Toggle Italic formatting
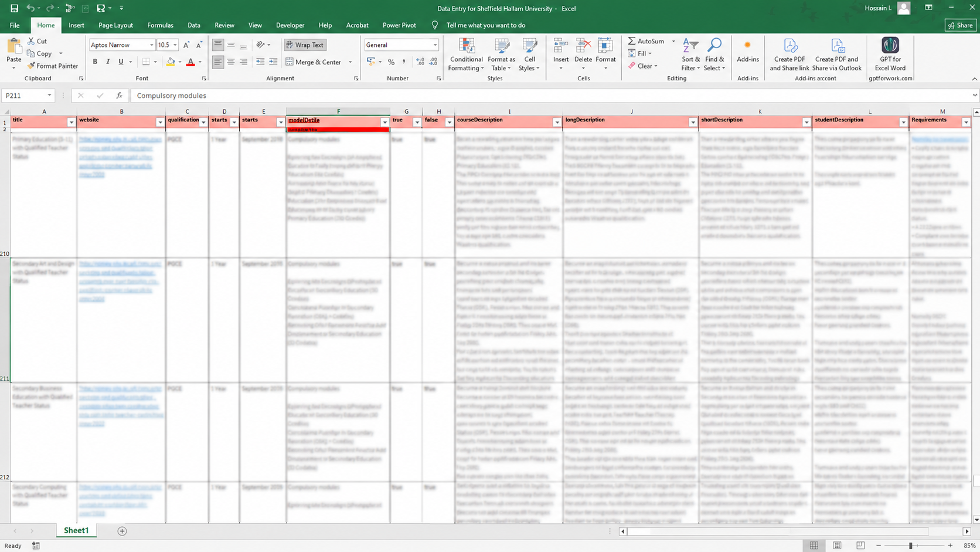 (x=108, y=62)
